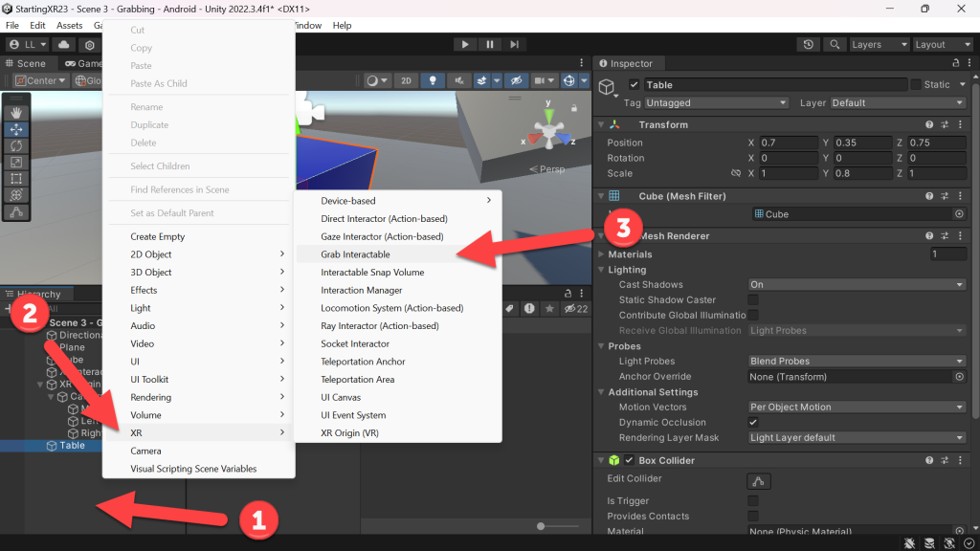Click the Play button

click(464, 44)
